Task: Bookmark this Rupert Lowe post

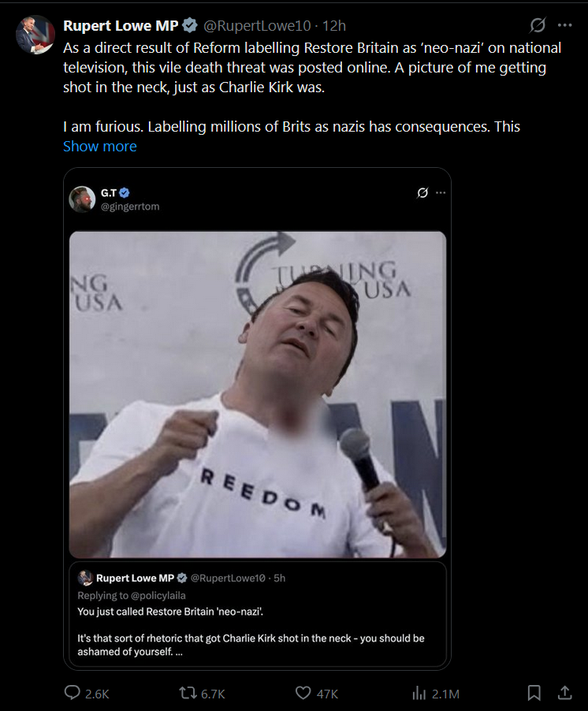Action: click(x=534, y=693)
